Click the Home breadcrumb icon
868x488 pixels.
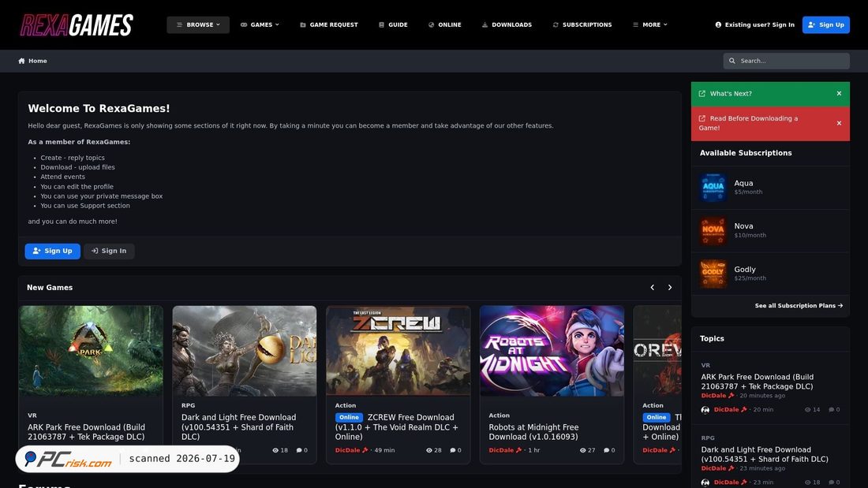pos(21,61)
